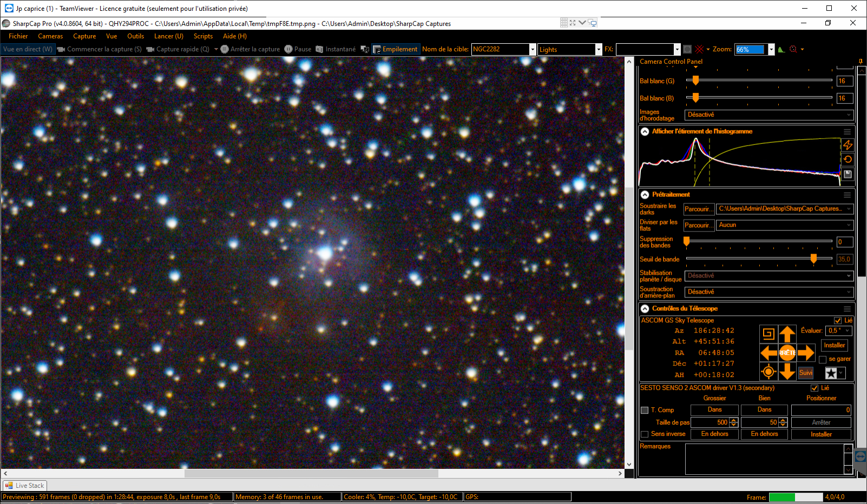Stop telescope motion with the center ARRÊTE button
867x504 pixels.
click(787, 353)
